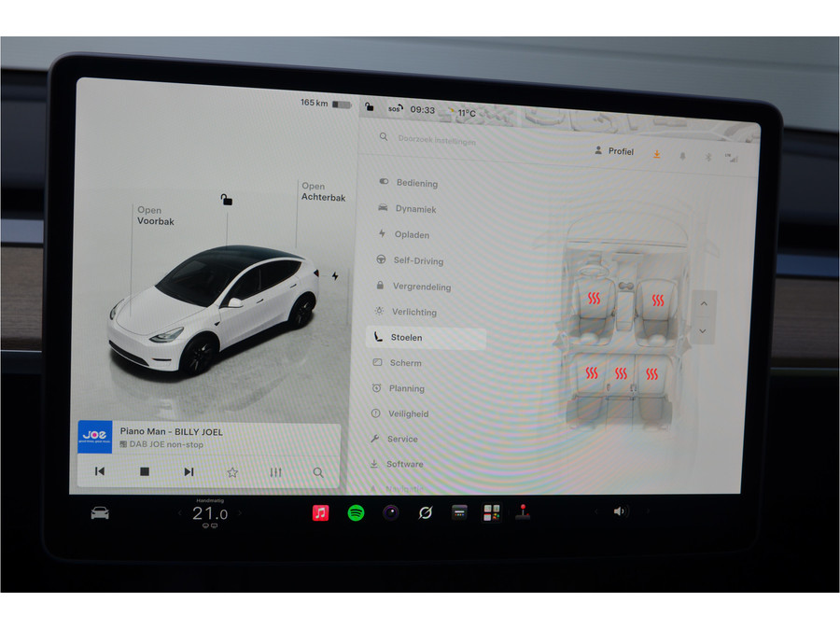840x630 pixels.
Task: Open the arcade joystick icon
Action: tap(523, 512)
